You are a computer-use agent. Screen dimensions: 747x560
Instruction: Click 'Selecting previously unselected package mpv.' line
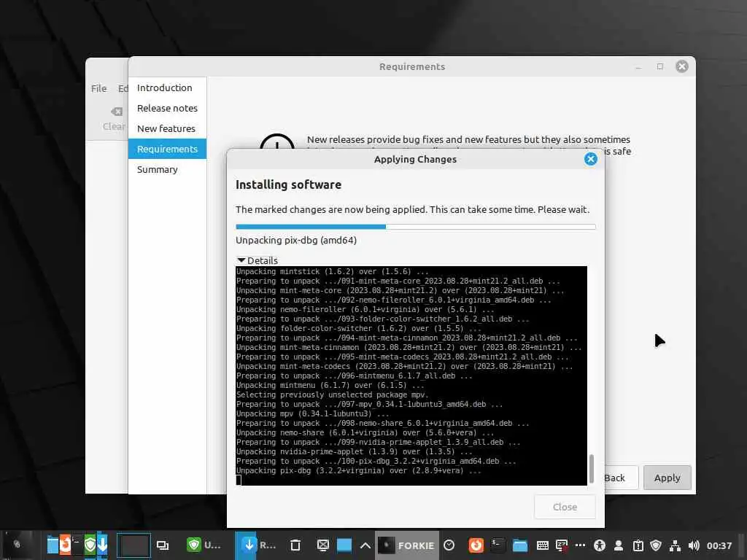(x=332, y=394)
